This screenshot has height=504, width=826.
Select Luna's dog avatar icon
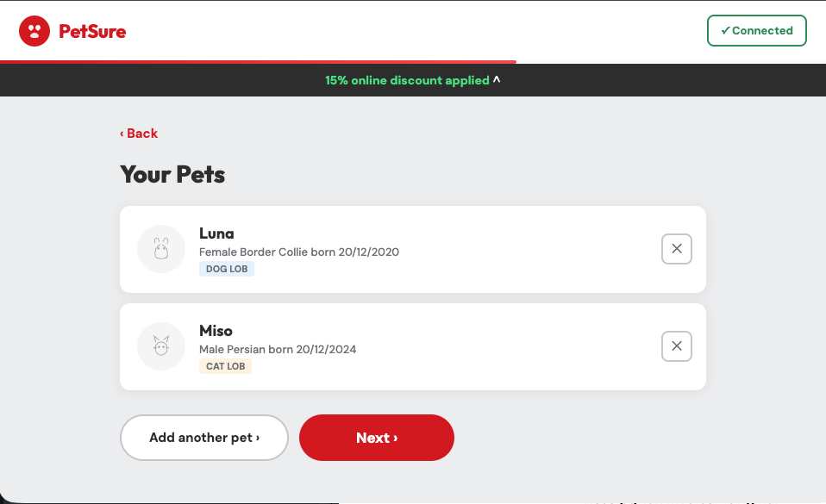161,249
